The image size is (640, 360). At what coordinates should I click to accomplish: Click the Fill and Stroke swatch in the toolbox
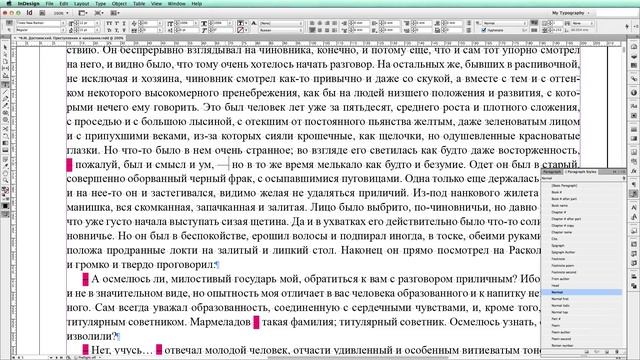[x=5, y=191]
